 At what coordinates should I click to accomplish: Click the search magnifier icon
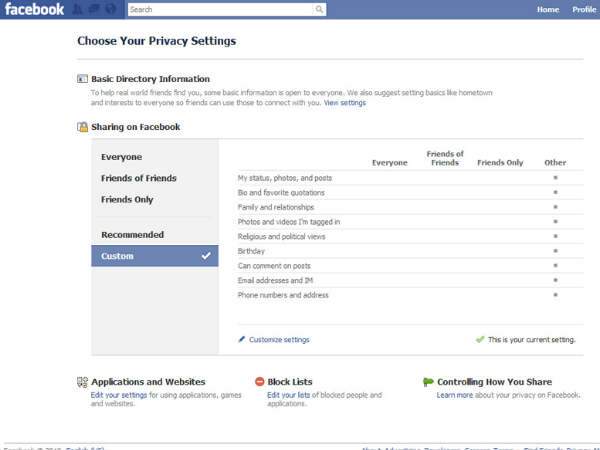320,10
